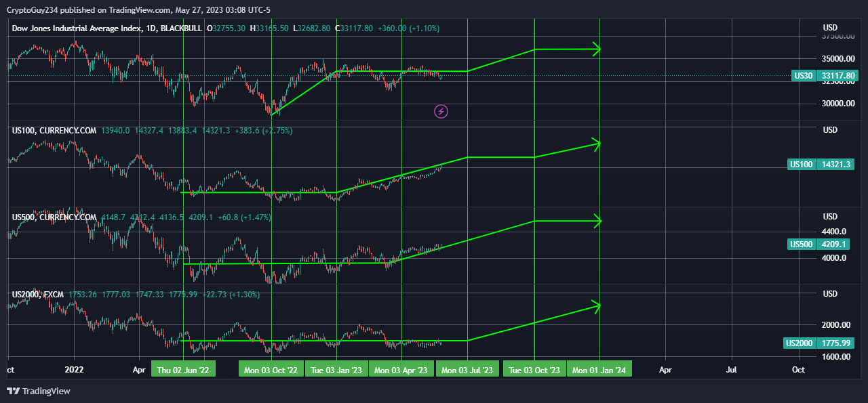
Task: Click the Thu 02 Jun '22 date marker
Action: tap(184, 370)
